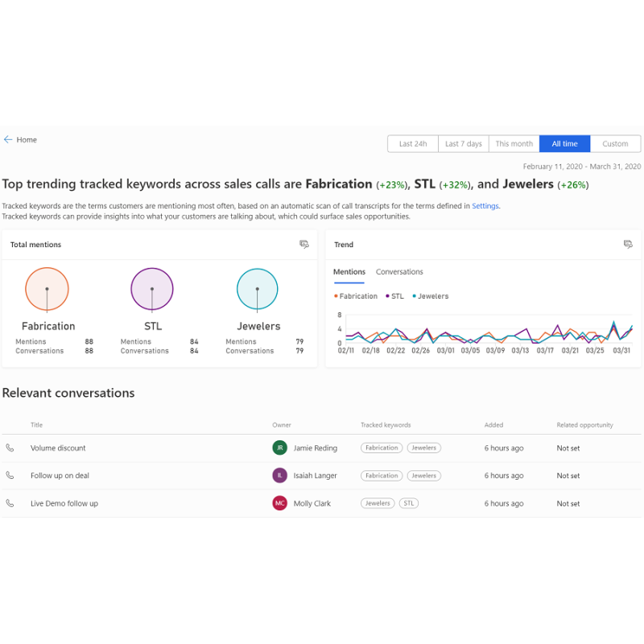The height and width of the screenshot is (644, 644).
Task: Click the phone icon beside Live Demo follow up
Action: tap(10, 503)
